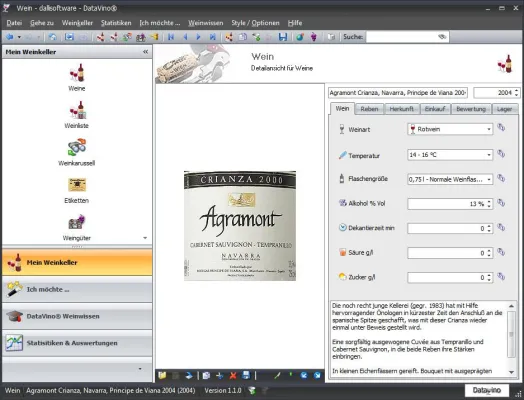The width and height of the screenshot is (524, 400).
Task: Open the Gehe zu menu
Action: point(42,23)
